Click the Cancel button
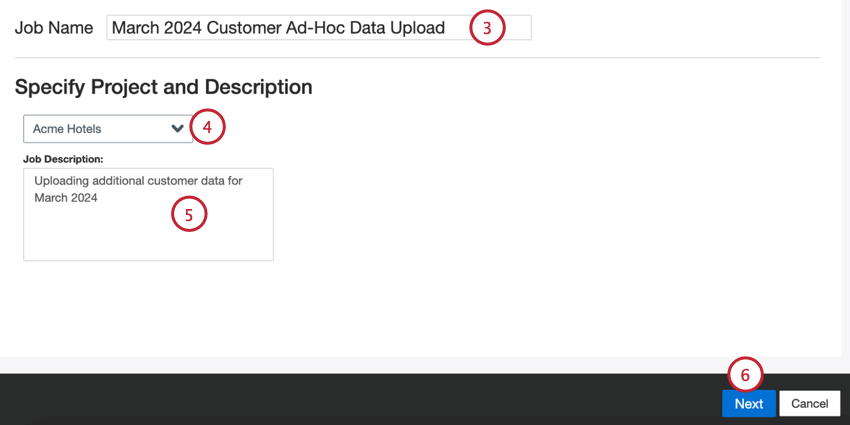Viewport: 850px width, 425px height. click(x=809, y=403)
